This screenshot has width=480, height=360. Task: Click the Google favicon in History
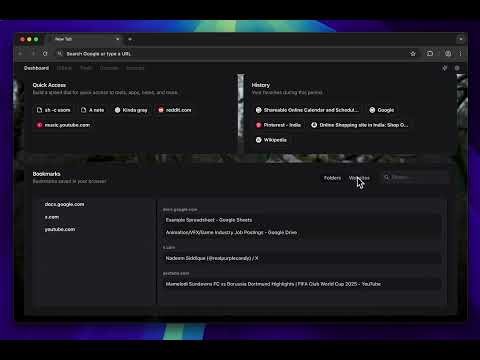[372, 110]
